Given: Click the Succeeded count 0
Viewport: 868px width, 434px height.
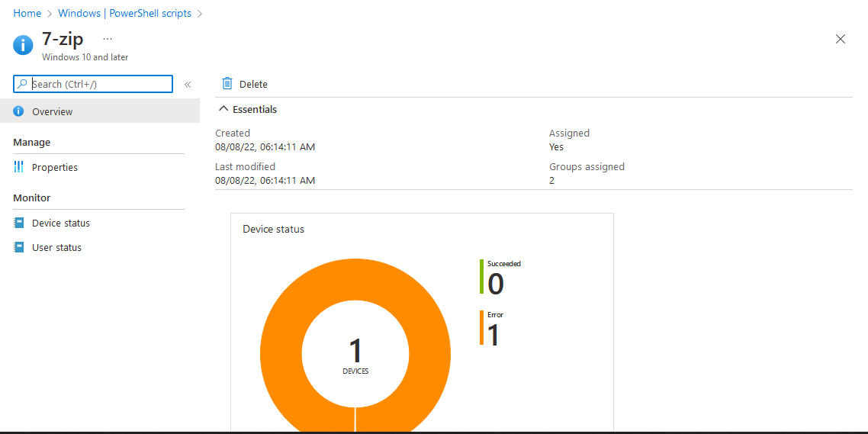Looking at the screenshot, I should [496, 284].
